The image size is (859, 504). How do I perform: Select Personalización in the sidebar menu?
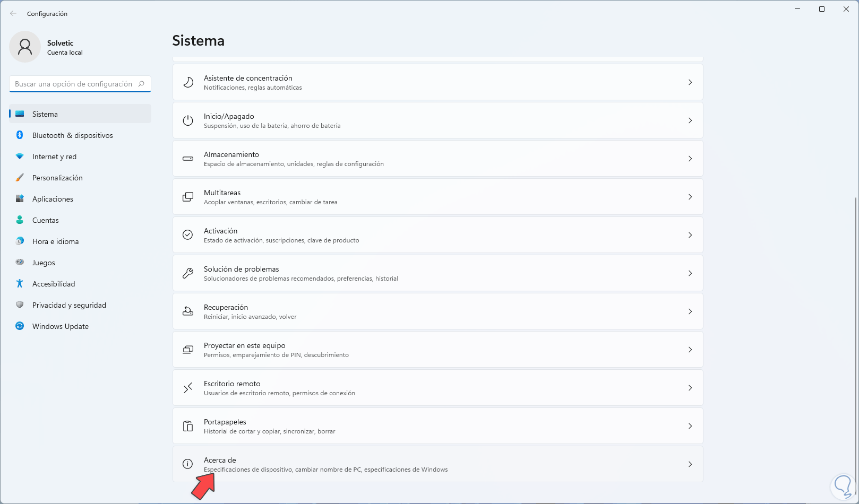tap(57, 178)
